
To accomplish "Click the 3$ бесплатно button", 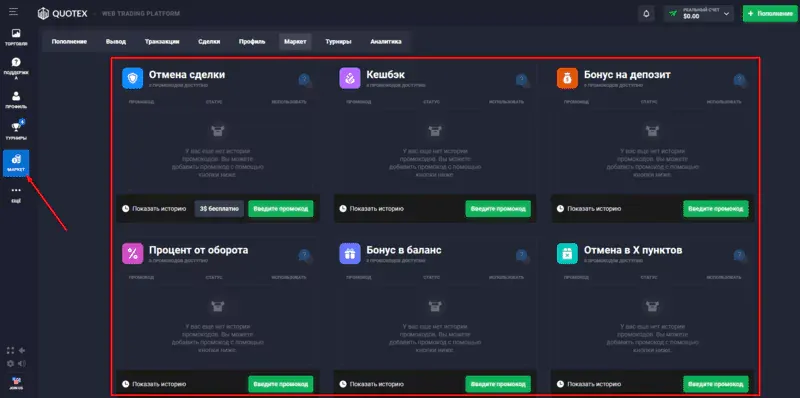I will pos(219,209).
